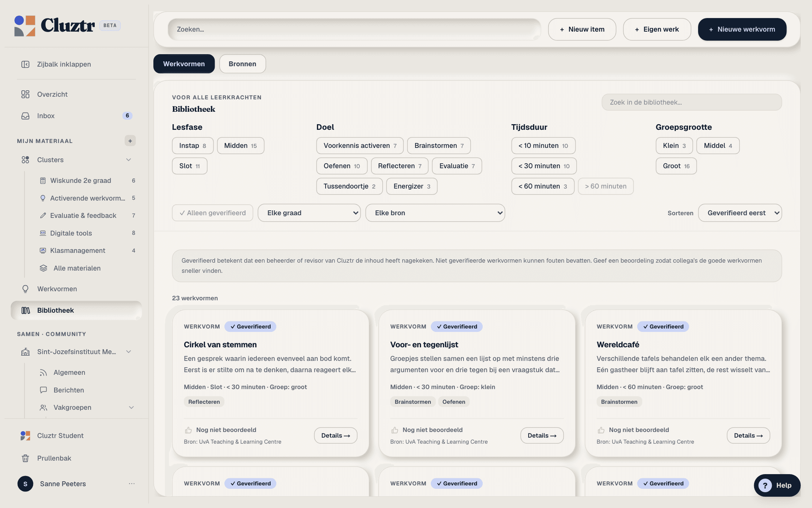Click the Zoek in de bibliotheek field
This screenshot has width=812, height=508.
click(691, 102)
